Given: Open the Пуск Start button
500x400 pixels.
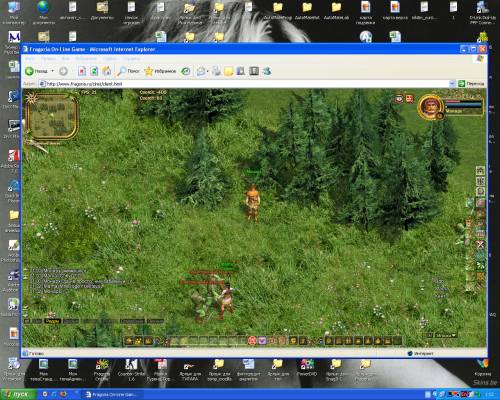Looking at the screenshot, I should pos(18,394).
